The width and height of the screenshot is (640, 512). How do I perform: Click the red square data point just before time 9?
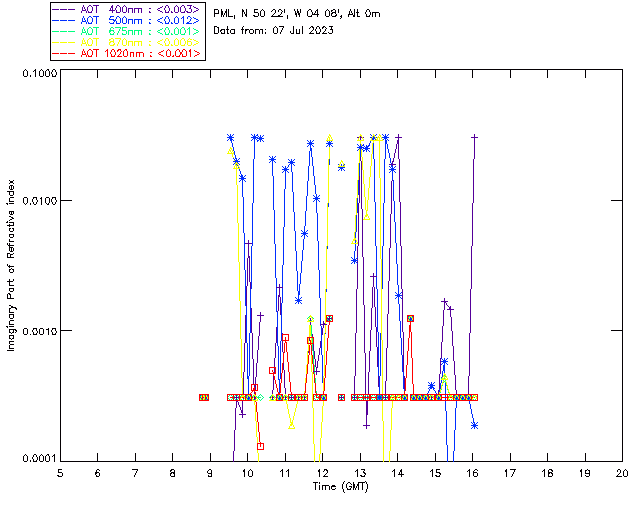tap(204, 397)
